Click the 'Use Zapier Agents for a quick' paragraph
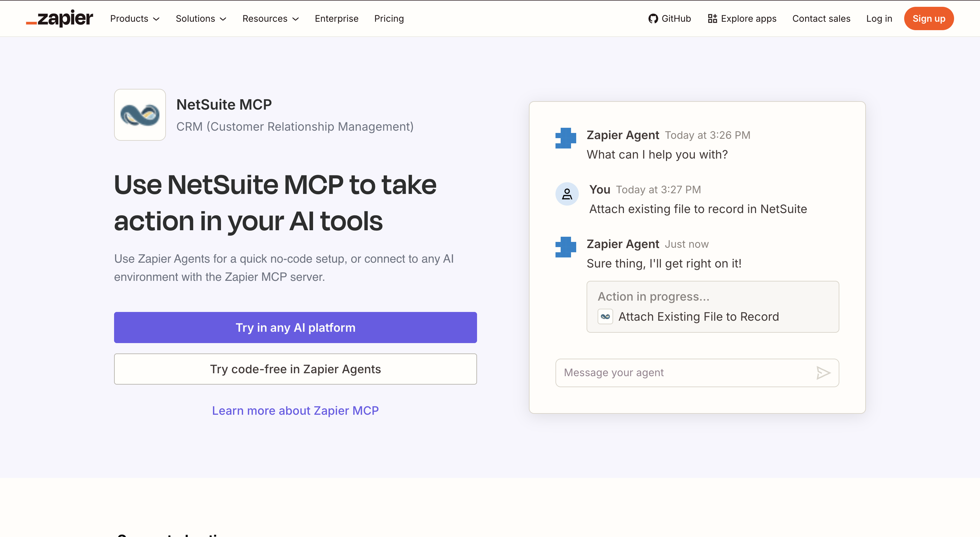This screenshot has height=537, width=980. point(284,268)
